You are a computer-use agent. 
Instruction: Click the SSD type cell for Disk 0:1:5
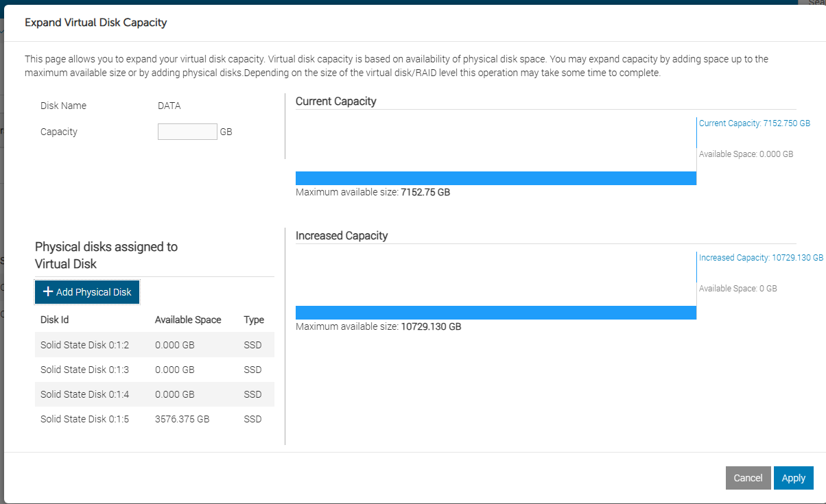pos(252,419)
